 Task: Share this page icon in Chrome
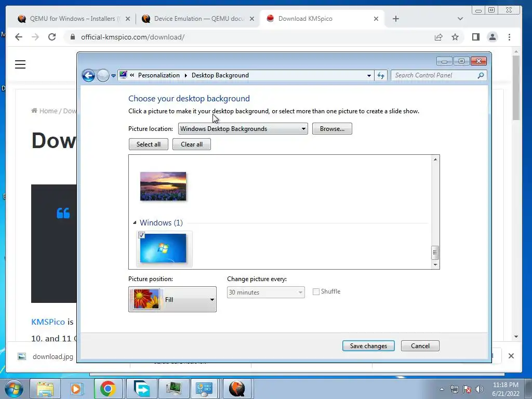coord(438,37)
